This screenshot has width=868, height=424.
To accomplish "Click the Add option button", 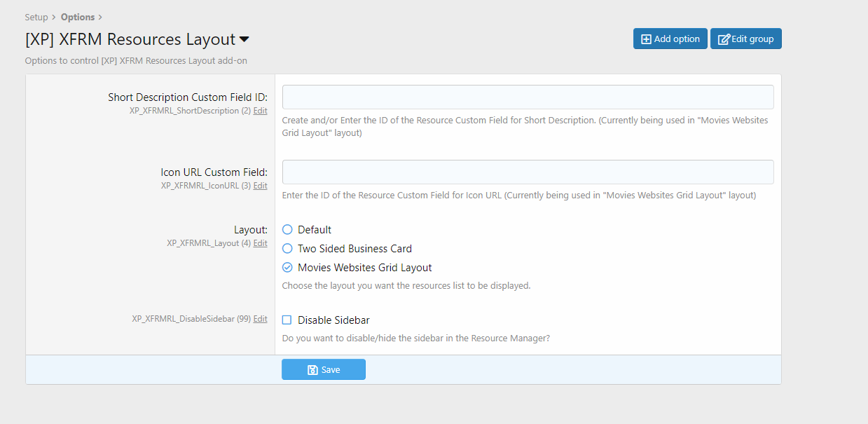I will 670,39.
